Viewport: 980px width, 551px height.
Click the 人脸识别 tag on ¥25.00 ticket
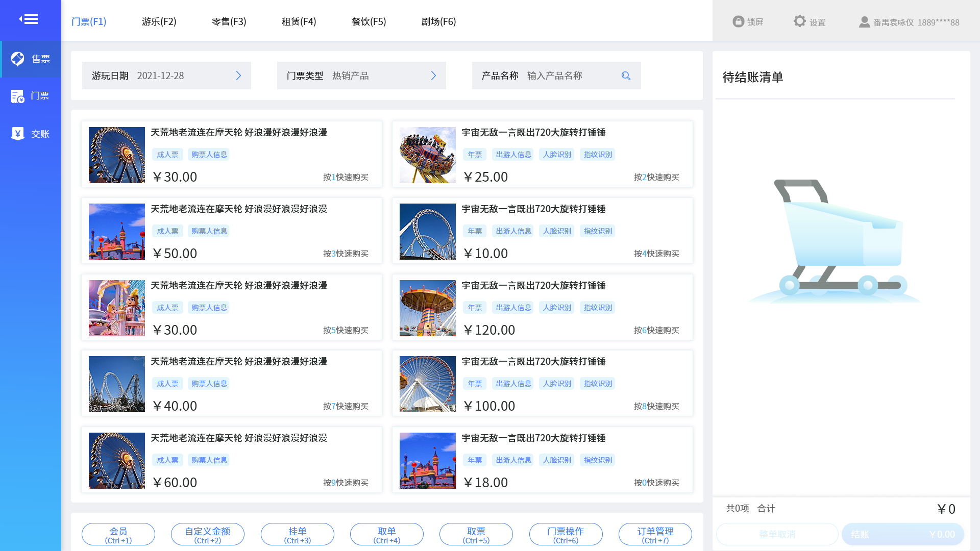[x=557, y=155]
